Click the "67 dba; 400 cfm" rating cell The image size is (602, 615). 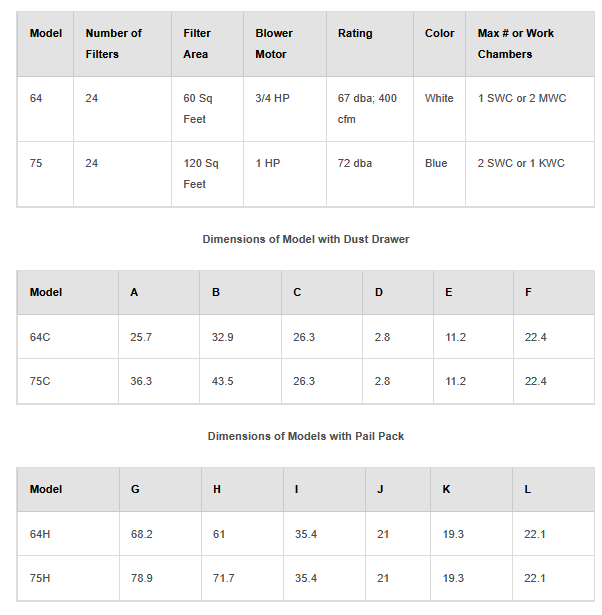(367, 108)
